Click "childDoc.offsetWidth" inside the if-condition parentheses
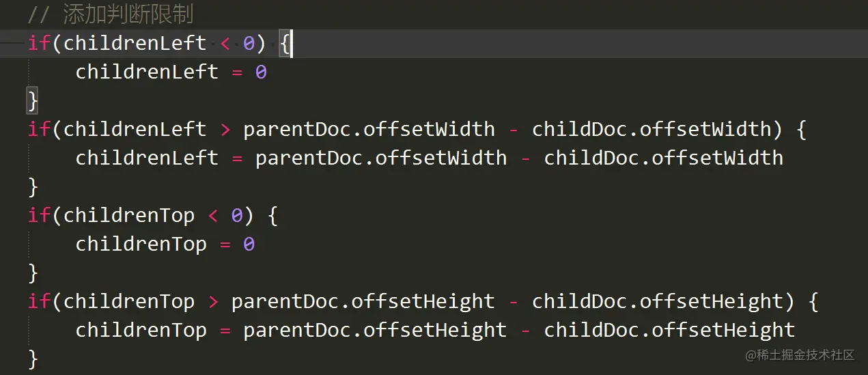Screen dimensions: 868x375 [652, 129]
